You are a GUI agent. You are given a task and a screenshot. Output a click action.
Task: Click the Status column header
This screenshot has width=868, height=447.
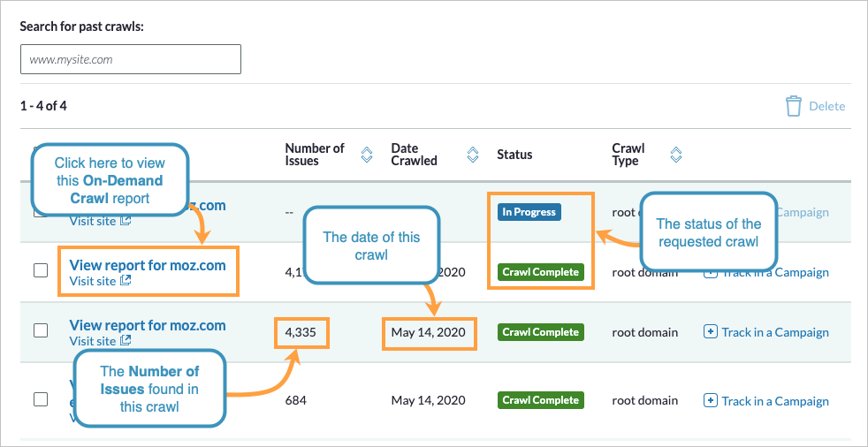click(x=514, y=155)
